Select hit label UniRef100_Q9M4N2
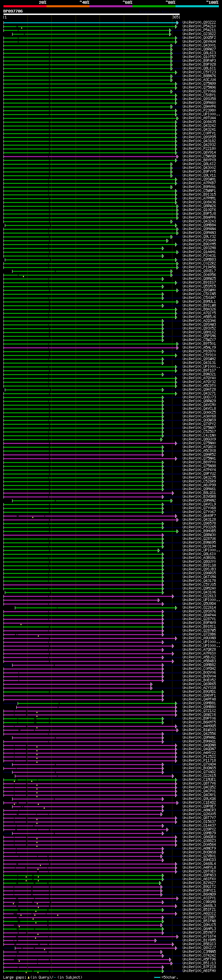 pyautogui.click(x=199, y=500)
